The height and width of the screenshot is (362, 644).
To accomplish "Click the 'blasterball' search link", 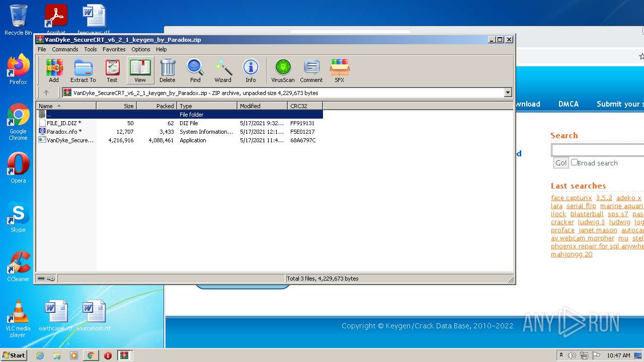I will tap(587, 214).
